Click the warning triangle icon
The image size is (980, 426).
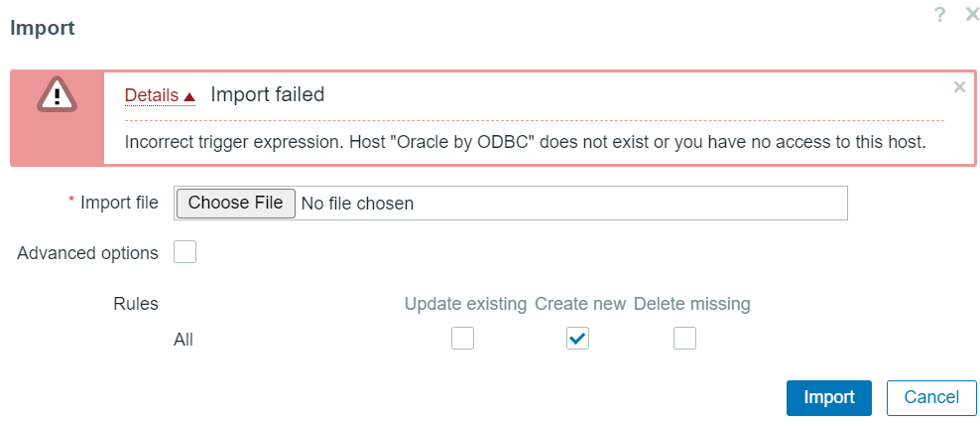click(57, 95)
